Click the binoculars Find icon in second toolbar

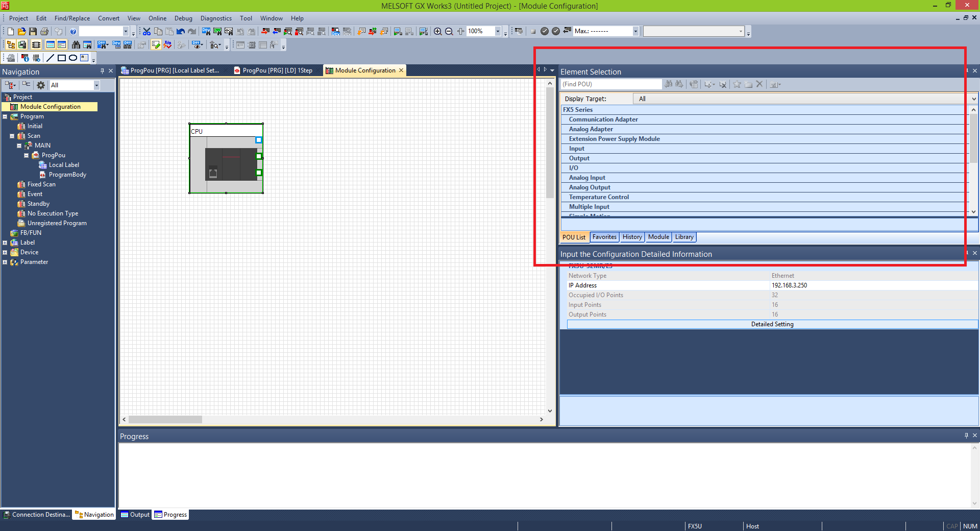tap(76, 44)
